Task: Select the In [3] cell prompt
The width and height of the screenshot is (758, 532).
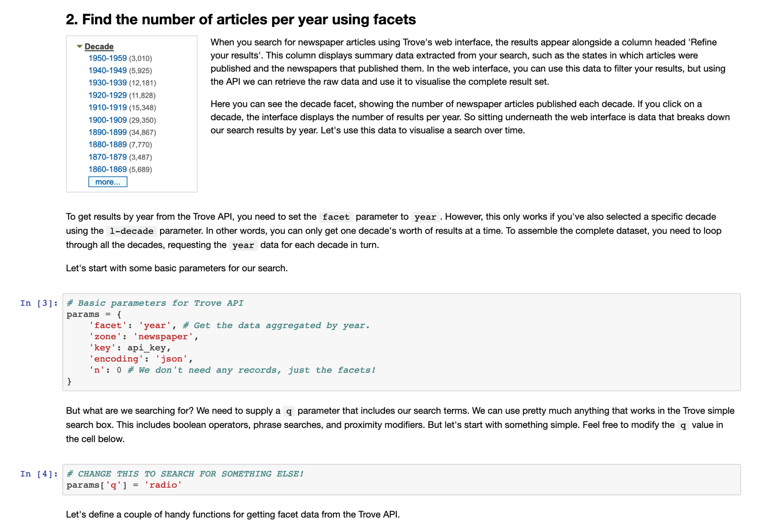Action: tap(39, 303)
